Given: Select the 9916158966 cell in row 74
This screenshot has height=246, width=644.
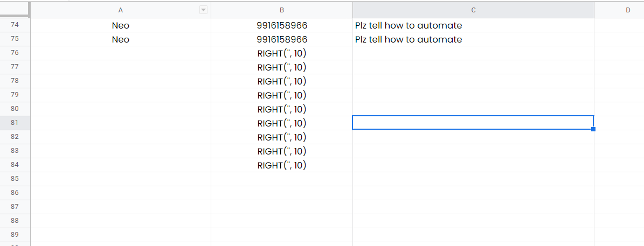Looking at the screenshot, I should pos(282,25).
